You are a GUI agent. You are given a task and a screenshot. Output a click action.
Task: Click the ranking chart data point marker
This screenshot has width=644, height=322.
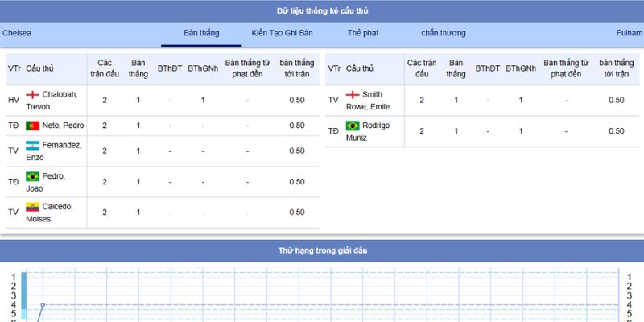43,305
